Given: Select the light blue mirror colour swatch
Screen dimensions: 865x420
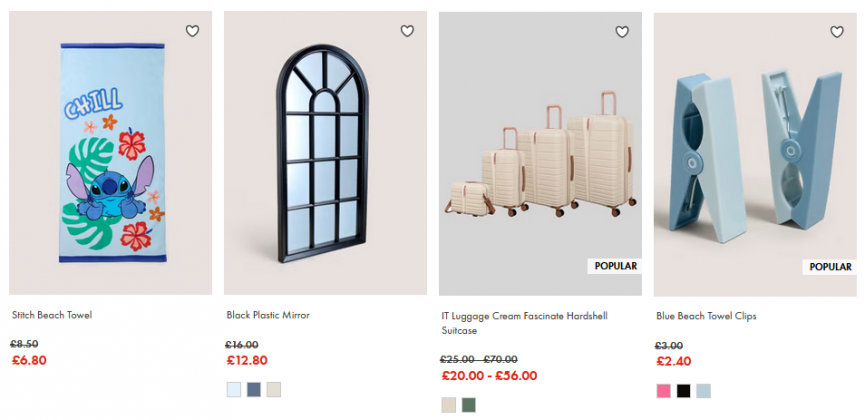Looking at the screenshot, I should 234,390.
